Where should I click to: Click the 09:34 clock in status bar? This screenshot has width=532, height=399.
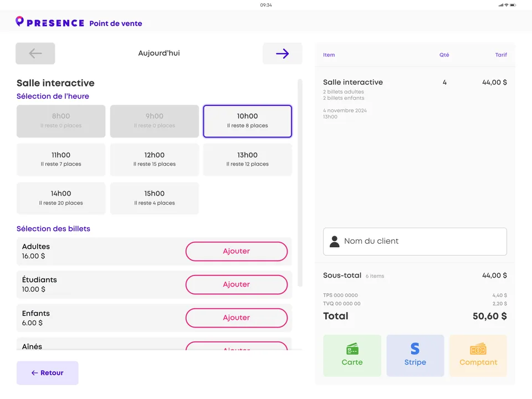[x=266, y=5]
